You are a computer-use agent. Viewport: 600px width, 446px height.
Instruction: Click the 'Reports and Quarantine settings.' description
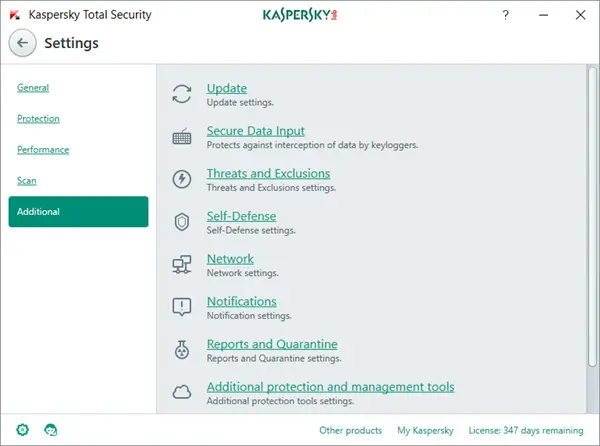click(274, 358)
